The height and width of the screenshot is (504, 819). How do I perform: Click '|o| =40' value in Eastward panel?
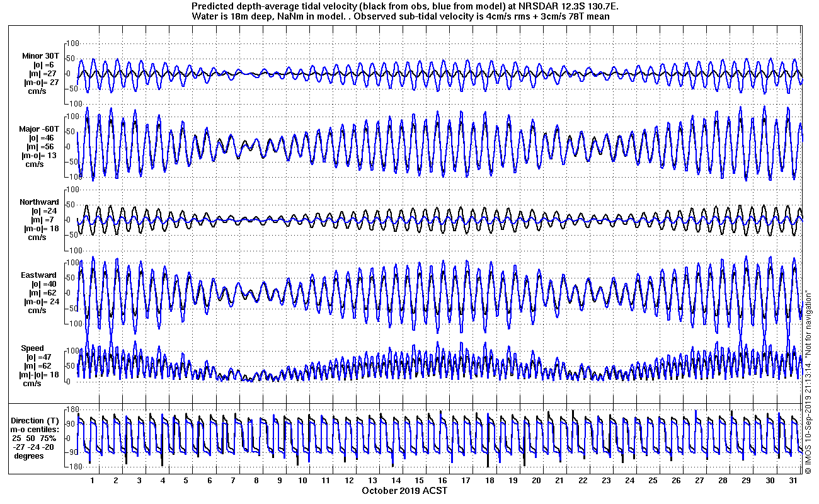coord(43,284)
